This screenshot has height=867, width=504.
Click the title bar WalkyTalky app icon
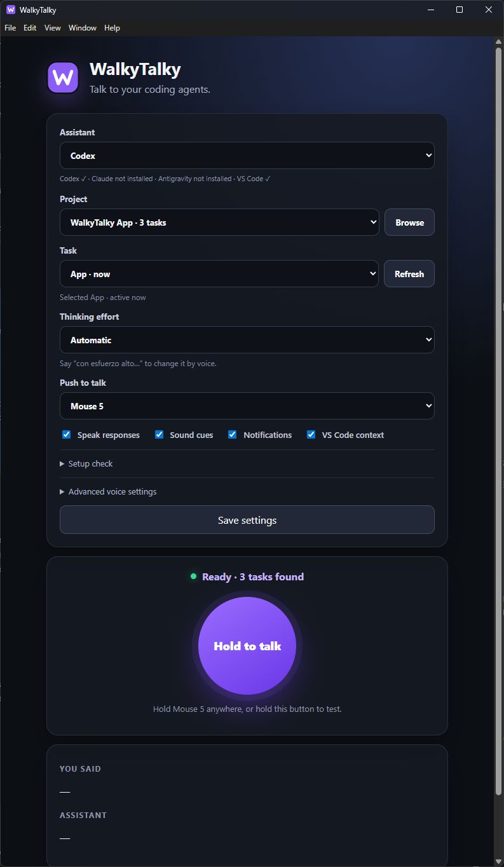[x=10, y=10]
